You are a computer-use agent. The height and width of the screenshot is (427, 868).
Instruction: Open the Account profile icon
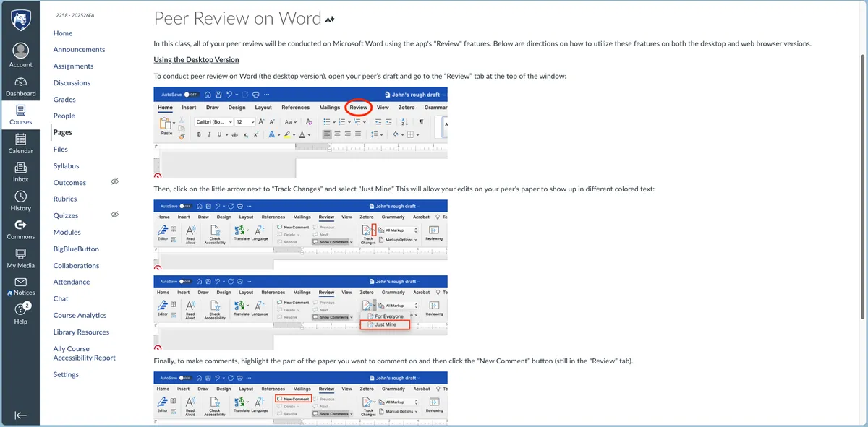pos(20,51)
